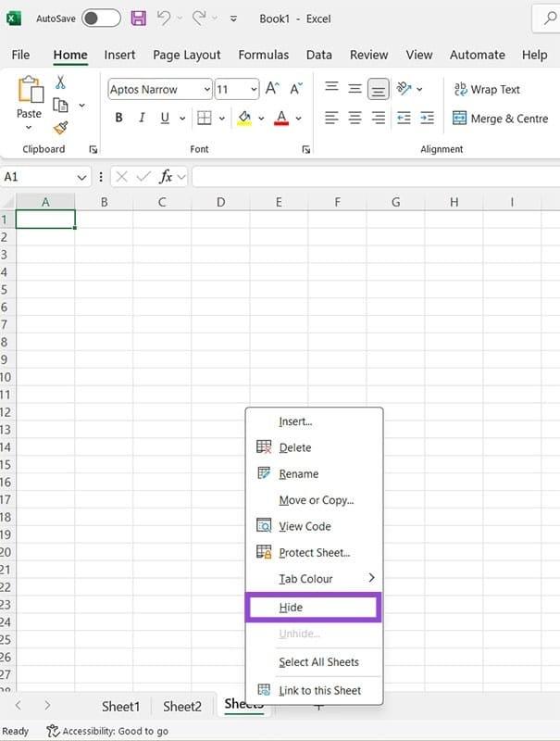The image size is (560, 741).
Task: Switch to the Page Layout tab
Action: pyautogui.click(x=186, y=55)
